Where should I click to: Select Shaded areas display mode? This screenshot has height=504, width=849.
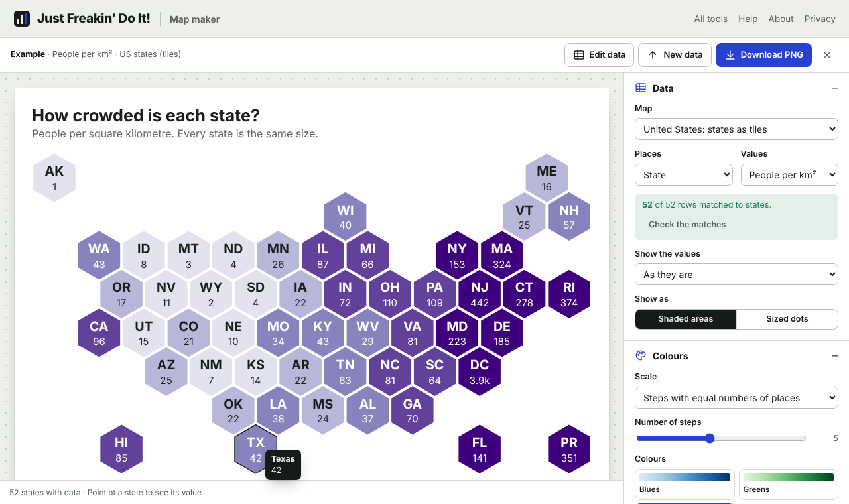pos(686,319)
